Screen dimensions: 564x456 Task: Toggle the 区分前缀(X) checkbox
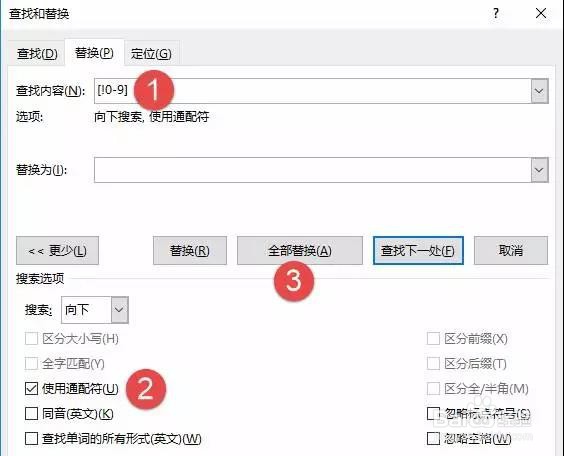point(433,338)
